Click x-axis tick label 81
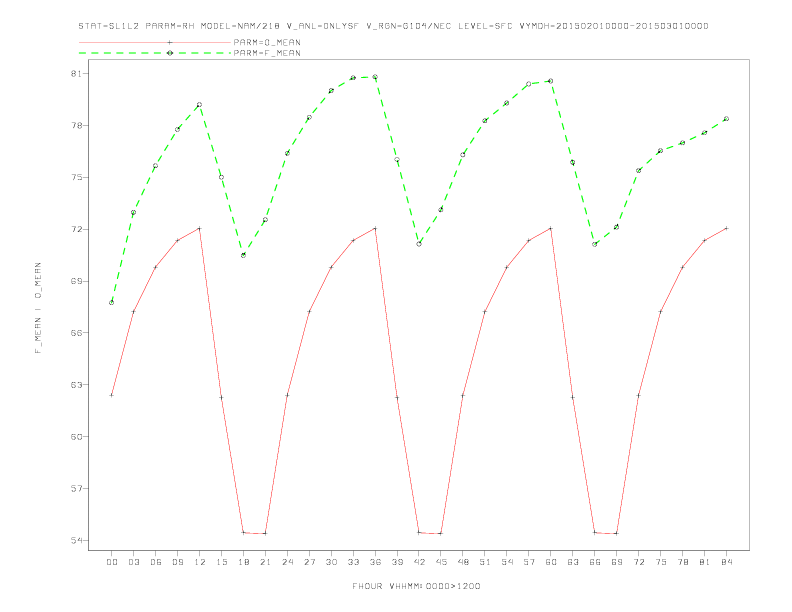The image size is (792, 612). [705, 562]
